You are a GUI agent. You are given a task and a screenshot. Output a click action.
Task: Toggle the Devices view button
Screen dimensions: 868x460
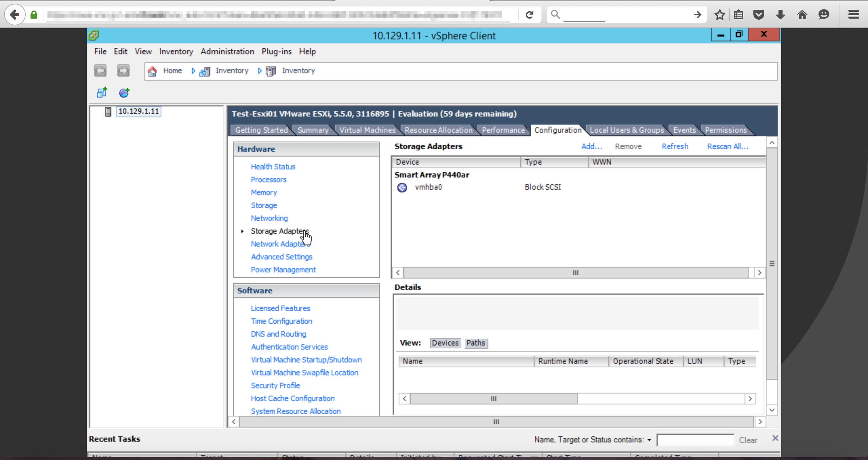445,343
